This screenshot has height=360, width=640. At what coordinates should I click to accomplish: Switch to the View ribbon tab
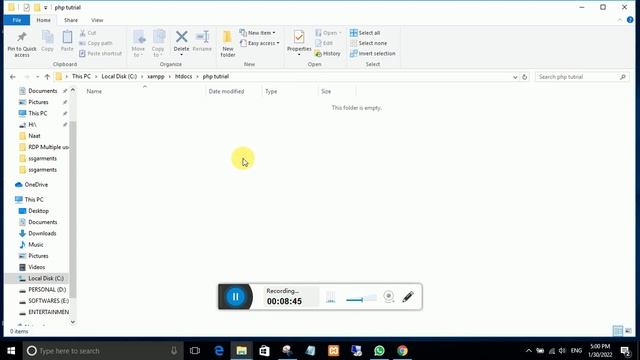pos(97,20)
